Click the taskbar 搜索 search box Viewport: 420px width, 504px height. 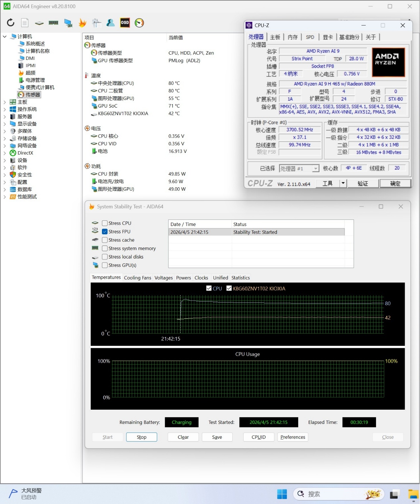click(x=338, y=494)
